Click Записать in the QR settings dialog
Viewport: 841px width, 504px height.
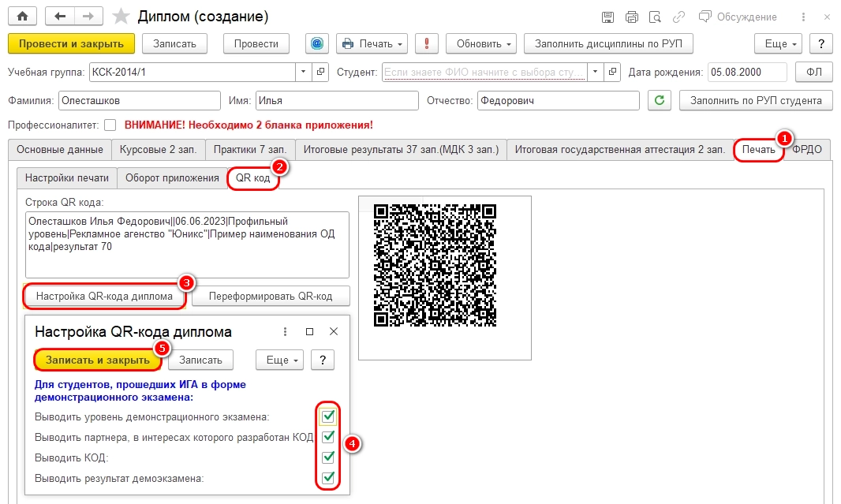(x=200, y=360)
